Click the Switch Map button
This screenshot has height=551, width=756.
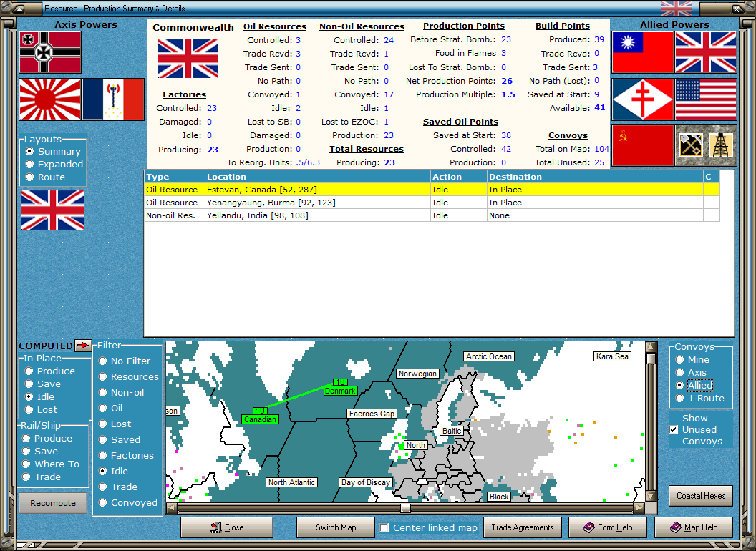pyautogui.click(x=336, y=527)
